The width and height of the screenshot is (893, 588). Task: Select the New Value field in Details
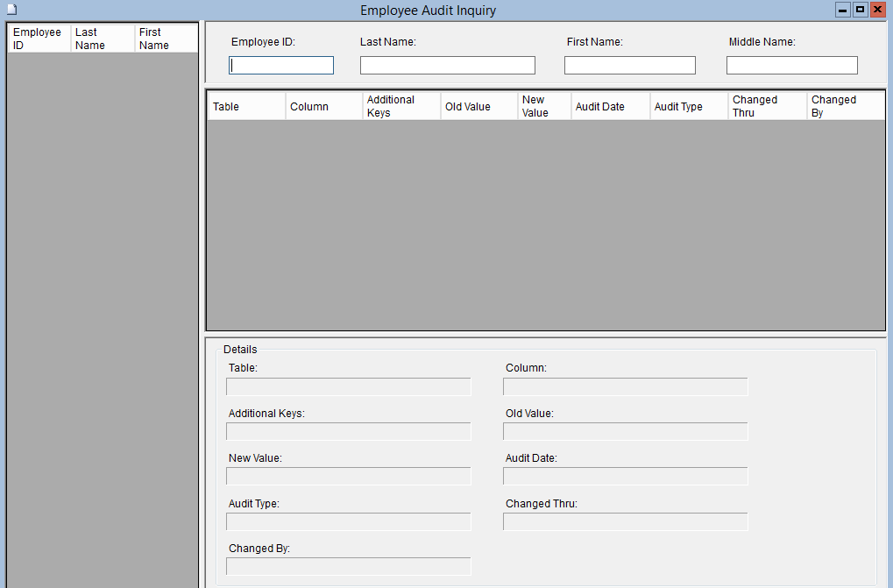coord(348,476)
